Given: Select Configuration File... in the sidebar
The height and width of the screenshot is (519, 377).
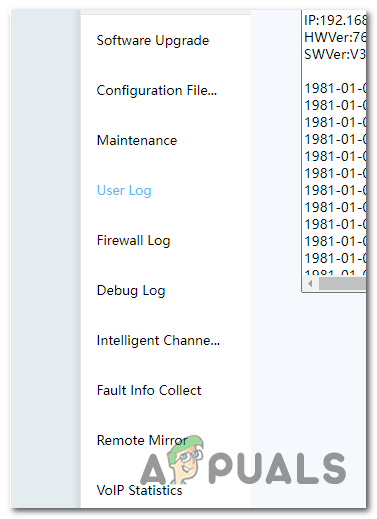Looking at the screenshot, I should pos(157,90).
